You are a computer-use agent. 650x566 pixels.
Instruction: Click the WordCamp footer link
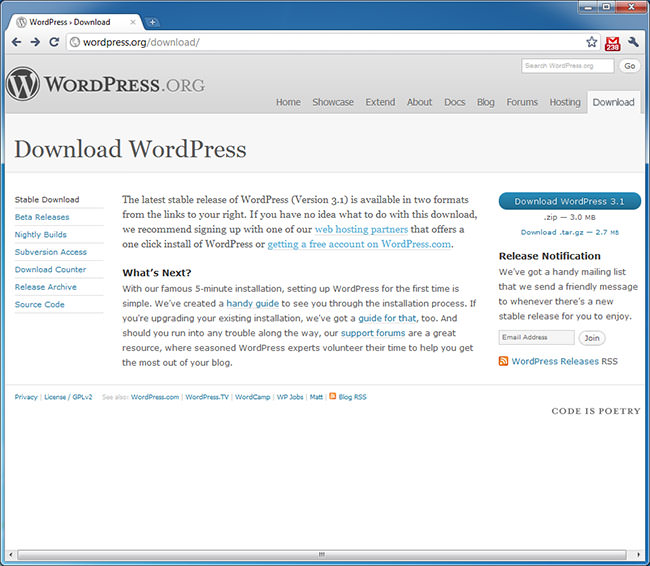(252, 397)
